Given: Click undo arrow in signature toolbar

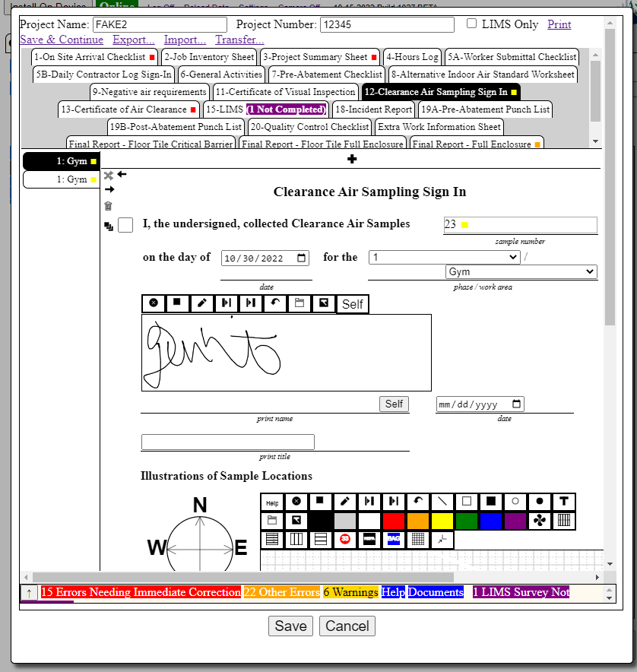Looking at the screenshot, I should pos(274,303).
